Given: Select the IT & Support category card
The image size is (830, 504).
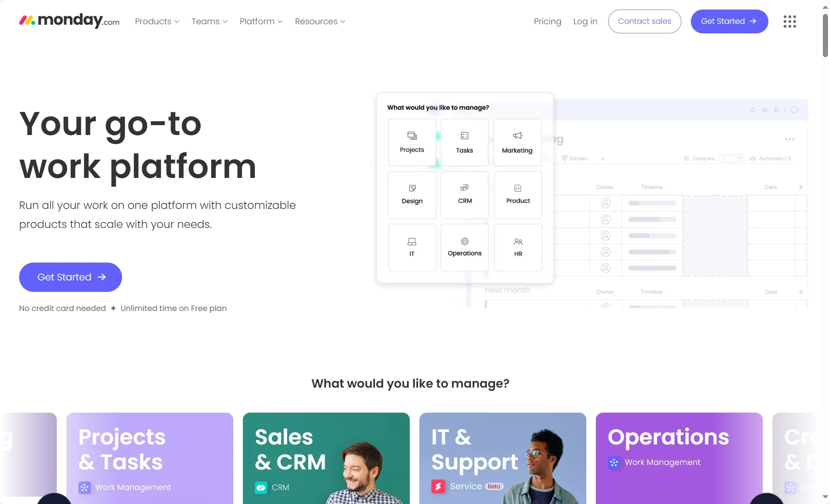Looking at the screenshot, I should pyautogui.click(x=503, y=458).
